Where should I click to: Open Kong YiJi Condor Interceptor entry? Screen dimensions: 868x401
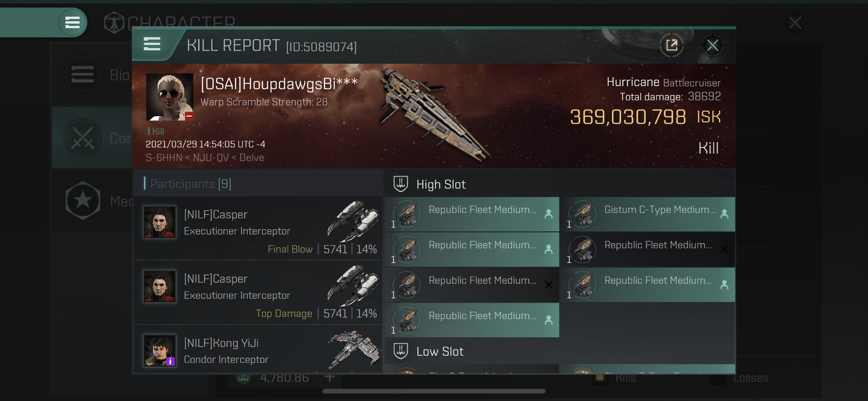[x=258, y=350]
